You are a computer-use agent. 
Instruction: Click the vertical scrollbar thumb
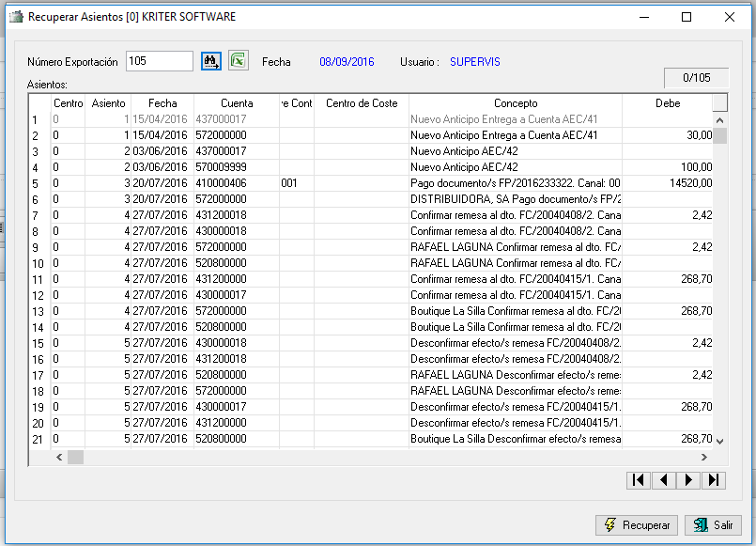[719, 135]
